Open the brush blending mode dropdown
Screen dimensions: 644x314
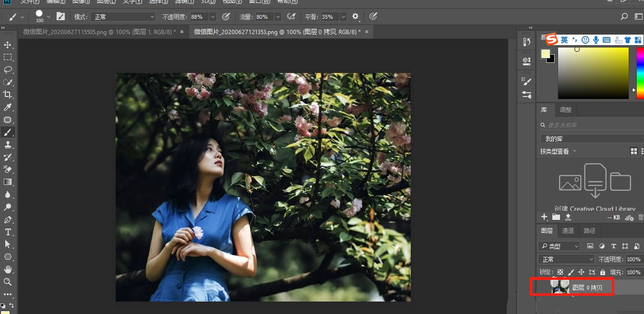[123, 16]
